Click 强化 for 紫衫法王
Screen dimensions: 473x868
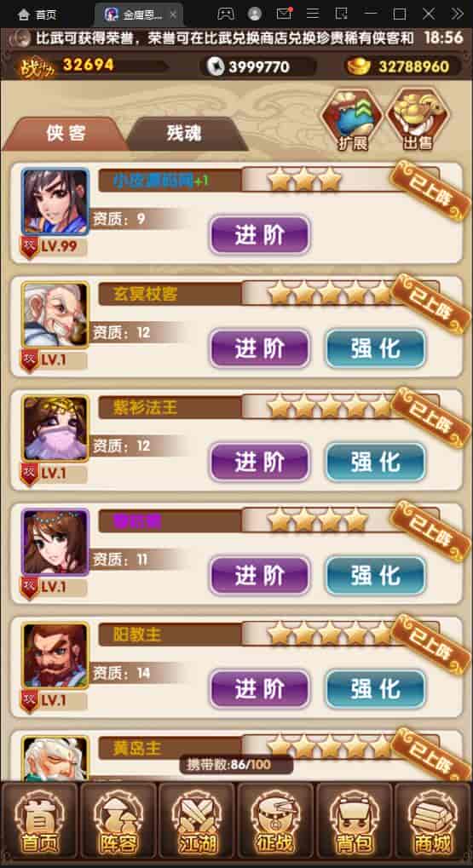pos(376,463)
